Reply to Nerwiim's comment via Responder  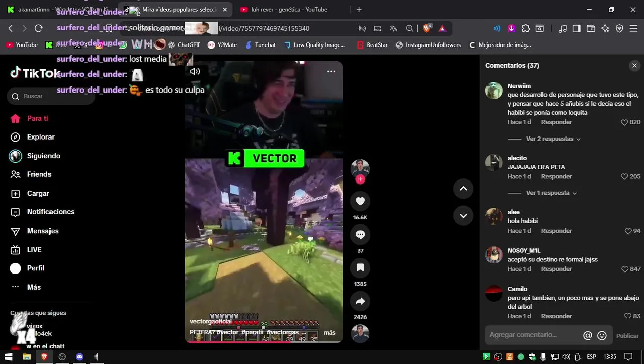click(x=556, y=122)
